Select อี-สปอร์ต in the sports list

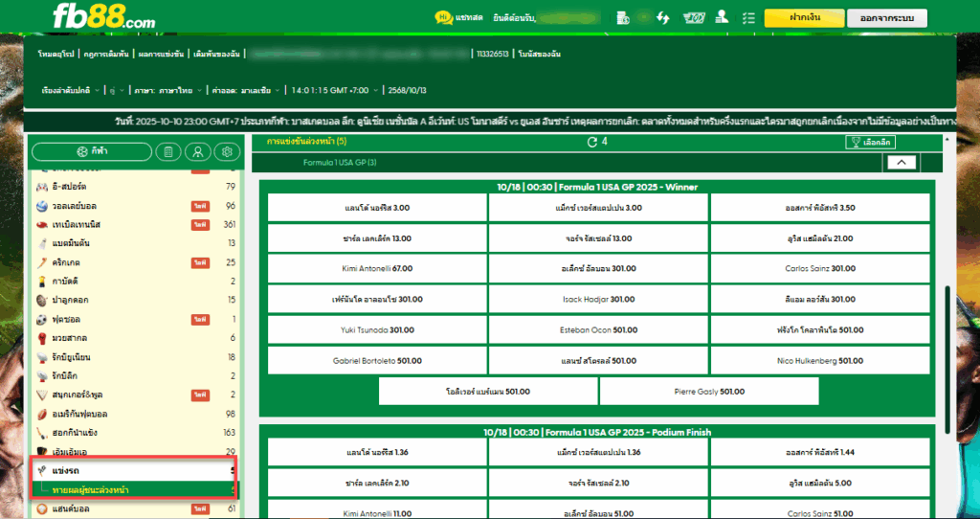136,187
